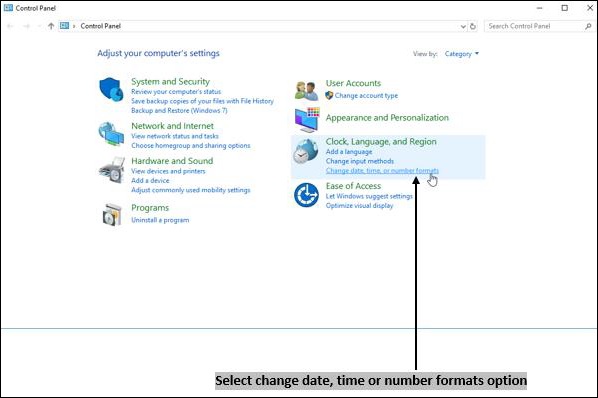
Task: Open Ease of Access blue circle icon
Action: point(306,195)
